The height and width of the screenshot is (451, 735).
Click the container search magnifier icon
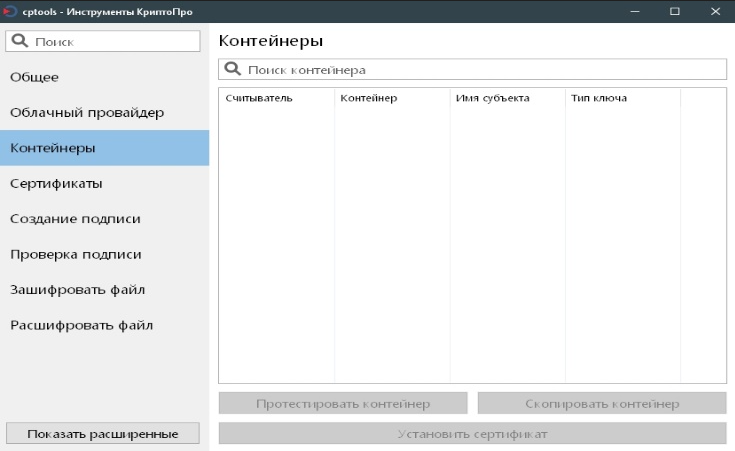pos(233,70)
